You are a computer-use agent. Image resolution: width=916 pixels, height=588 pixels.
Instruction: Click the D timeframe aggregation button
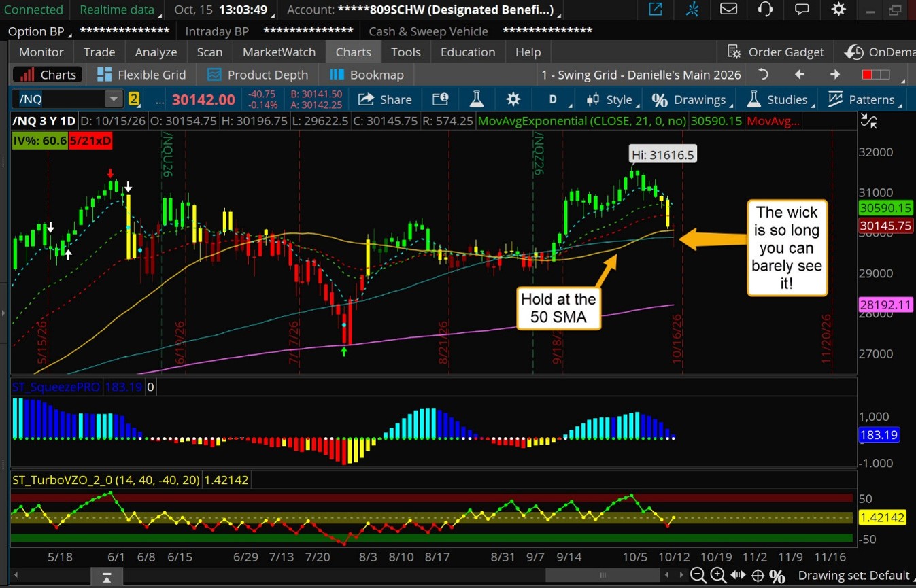552,99
